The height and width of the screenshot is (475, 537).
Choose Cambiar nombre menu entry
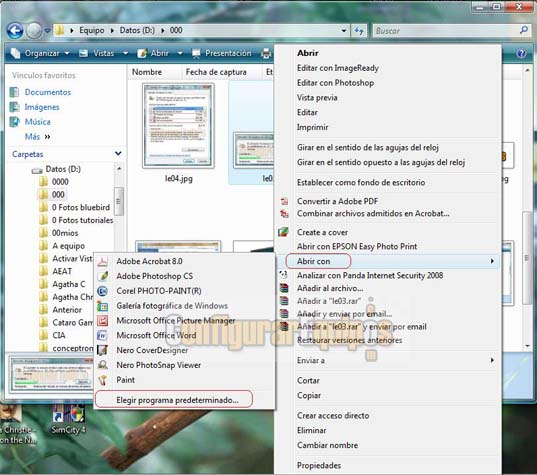(327, 445)
